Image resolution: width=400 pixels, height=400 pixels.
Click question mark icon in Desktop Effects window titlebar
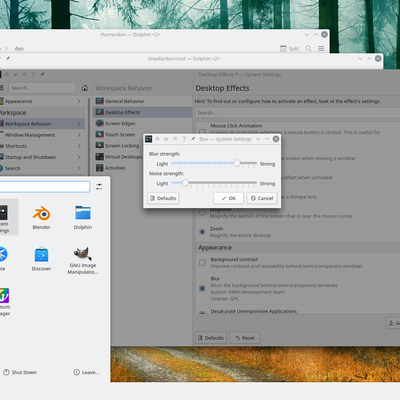click(x=33, y=74)
